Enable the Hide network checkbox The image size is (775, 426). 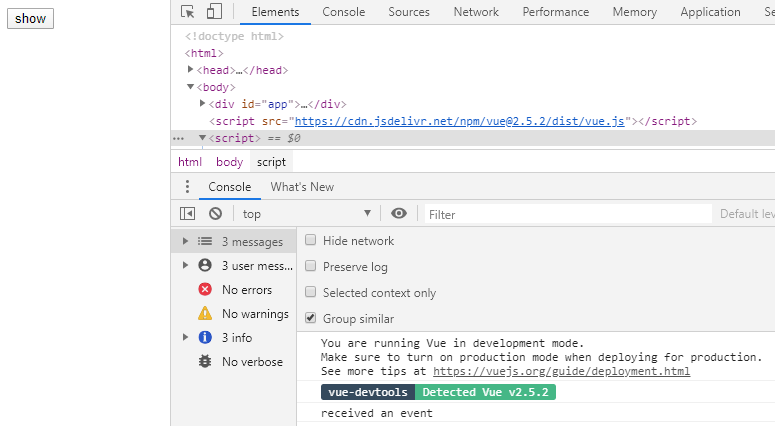click(x=310, y=240)
